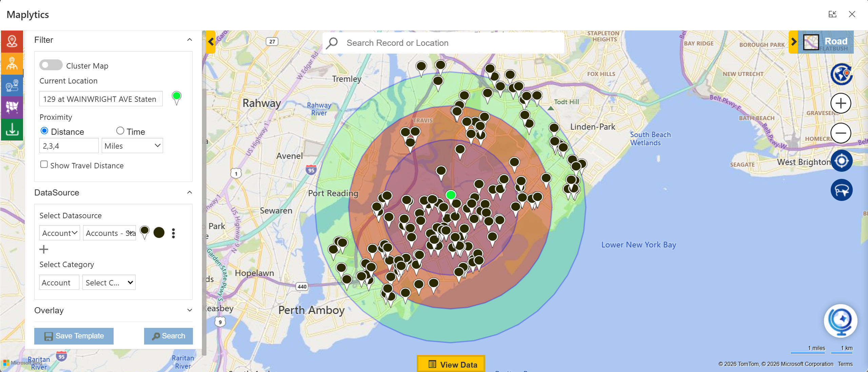Viewport: 868px width, 372px height.
Task: Click the green center location marker on map
Action: pos(451,195)
